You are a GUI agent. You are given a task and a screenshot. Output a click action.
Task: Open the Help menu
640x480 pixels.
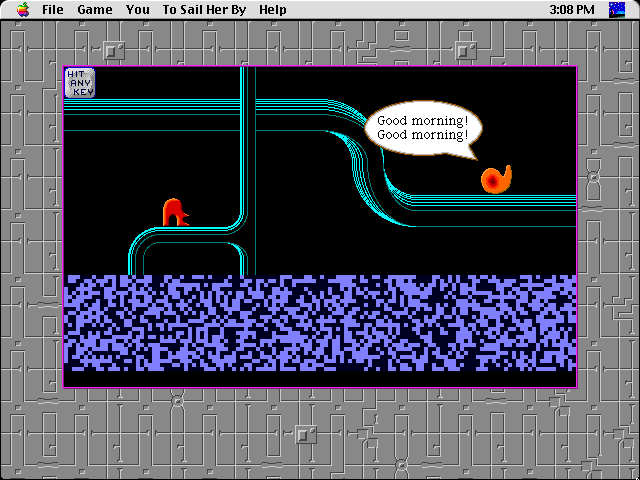coord(273,9)
